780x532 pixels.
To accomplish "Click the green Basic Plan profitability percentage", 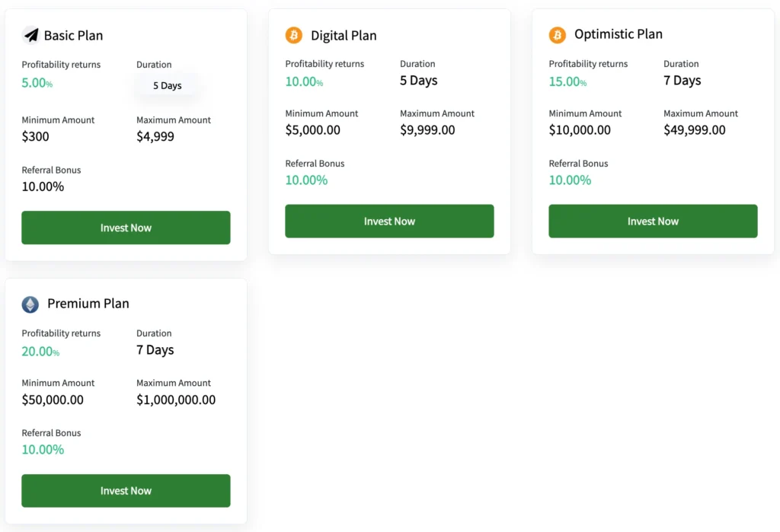I will (x=36, y=84).
